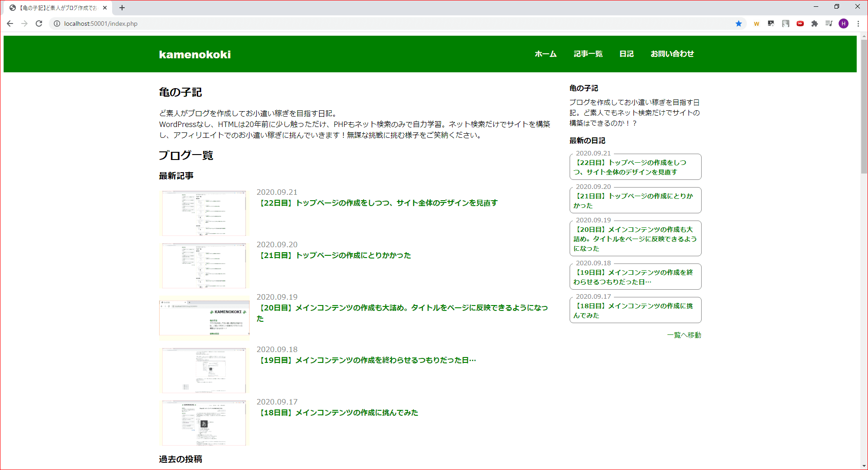Select the 日記 header link

click(627, 54)
